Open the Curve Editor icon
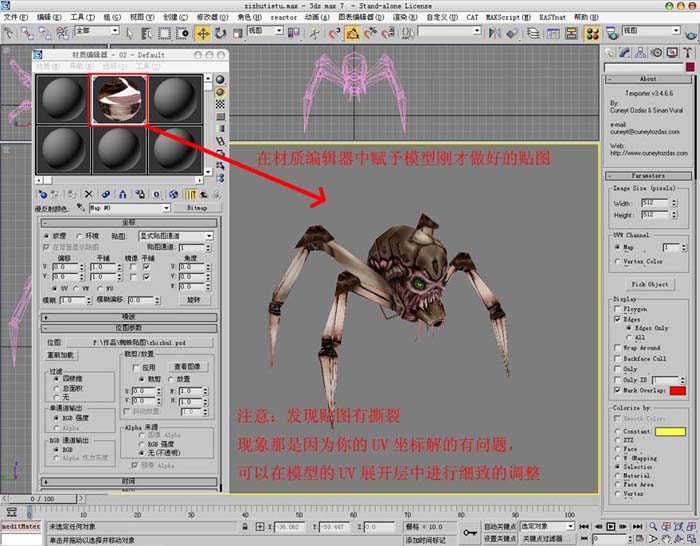 click(x=553, y=33)
